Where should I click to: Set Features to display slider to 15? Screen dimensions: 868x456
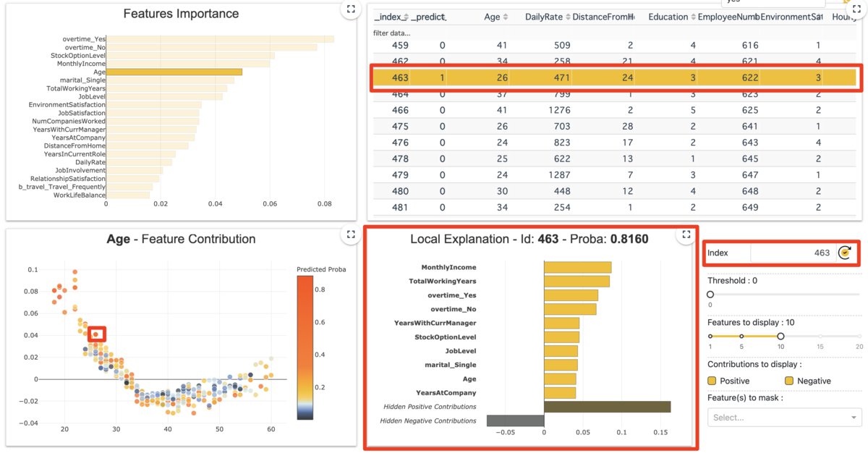pos(820,336)
